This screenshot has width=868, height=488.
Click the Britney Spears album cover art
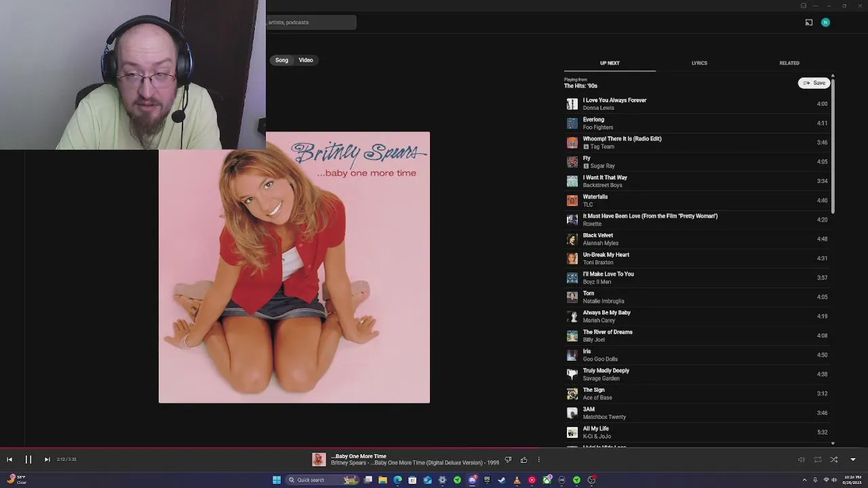click(x=294, y=268)
